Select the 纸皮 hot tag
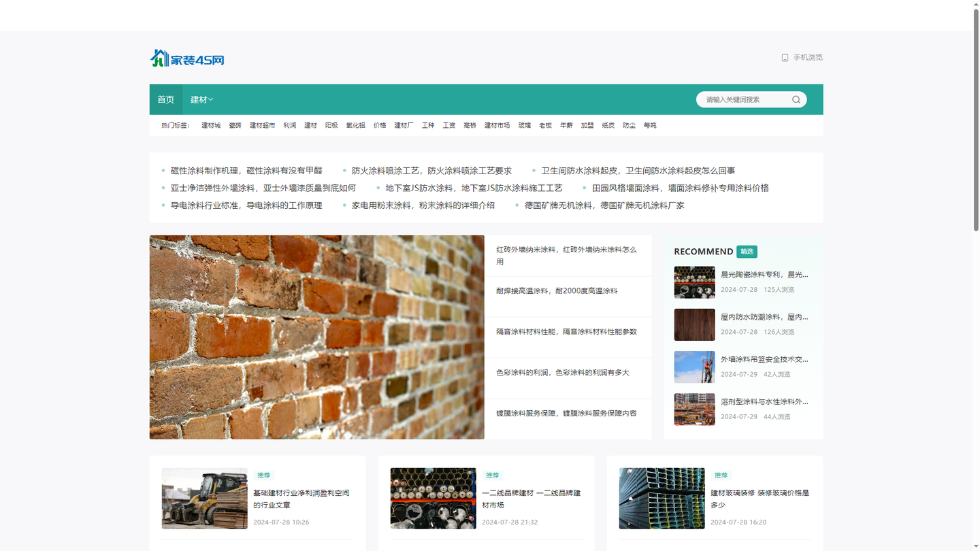The height and width of the screenshot is (551, 980). click(608, 125)
